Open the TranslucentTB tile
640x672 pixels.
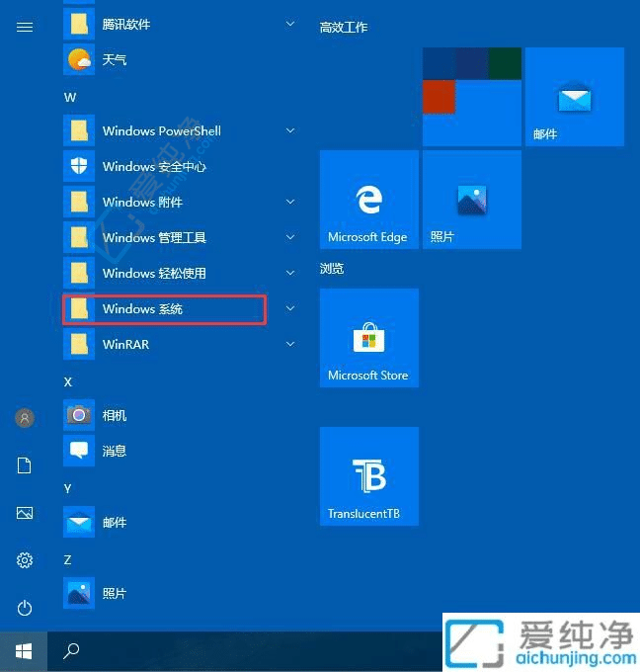pos(368,476)
